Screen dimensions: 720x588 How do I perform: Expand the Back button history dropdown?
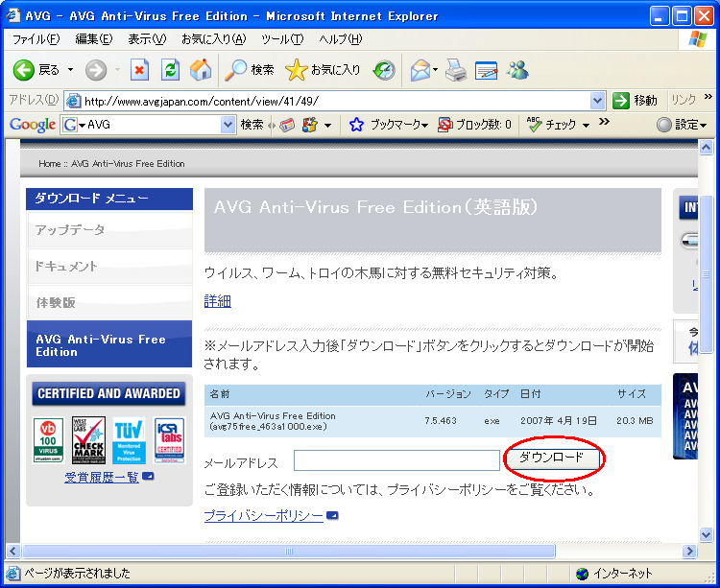pyautogui.click(x=70, y=70)
